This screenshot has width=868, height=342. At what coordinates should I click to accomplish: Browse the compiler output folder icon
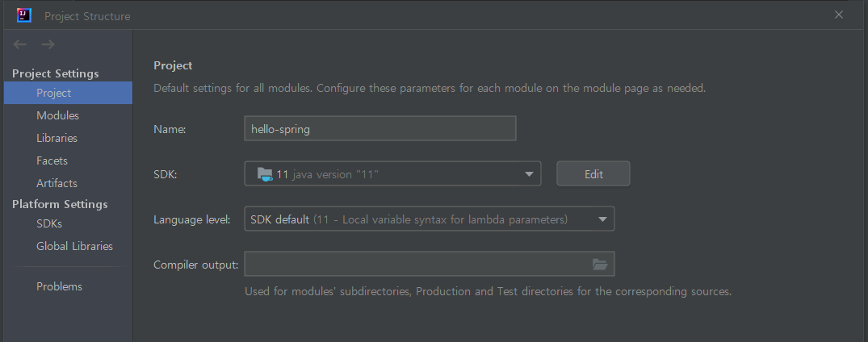pyautogui.click(x=600, y=264)
